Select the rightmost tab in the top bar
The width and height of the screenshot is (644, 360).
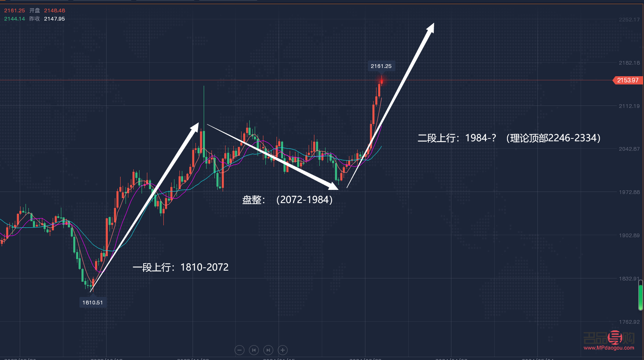pyautogui.click(x=228, y=1)
